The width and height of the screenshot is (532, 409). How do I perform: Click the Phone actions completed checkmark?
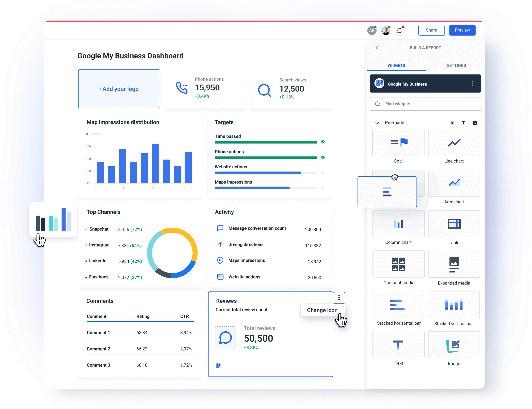[323, 157]
